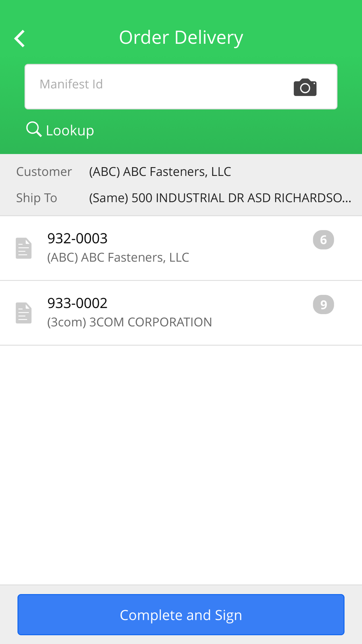Click the document icon for order 933-0002
The image size is (362, 644).
pos(24,313)
